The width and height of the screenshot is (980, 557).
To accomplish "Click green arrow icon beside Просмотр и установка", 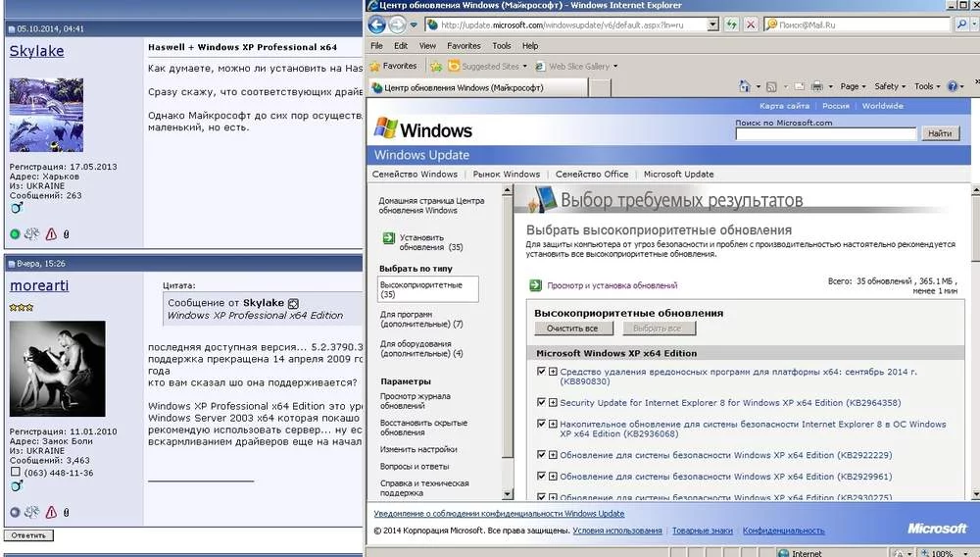I will pyautogui.click(x=535, y=285).
